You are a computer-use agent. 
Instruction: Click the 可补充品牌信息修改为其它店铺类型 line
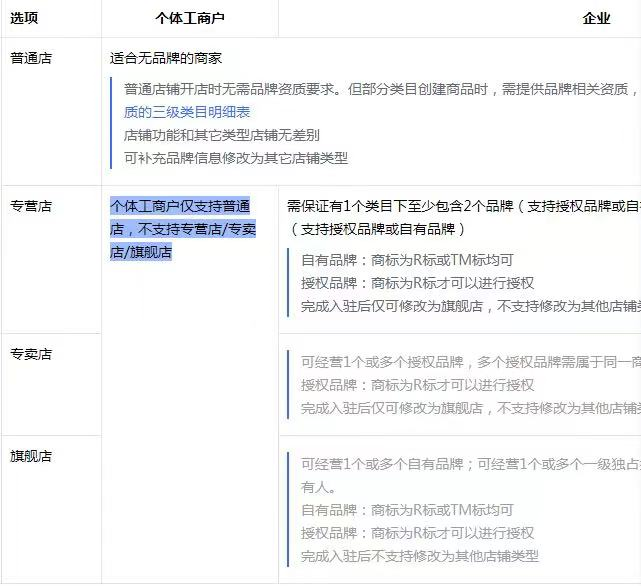[x=236, y=158]
